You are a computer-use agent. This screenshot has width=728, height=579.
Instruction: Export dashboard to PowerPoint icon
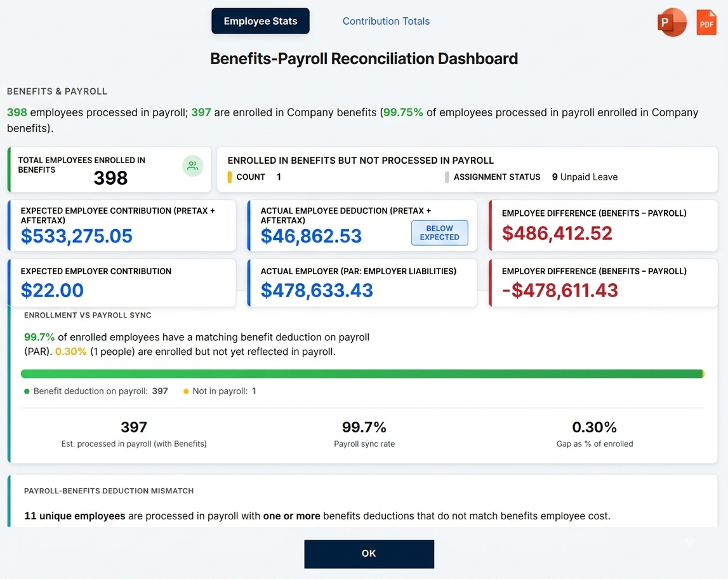click(x=672, y=22)
